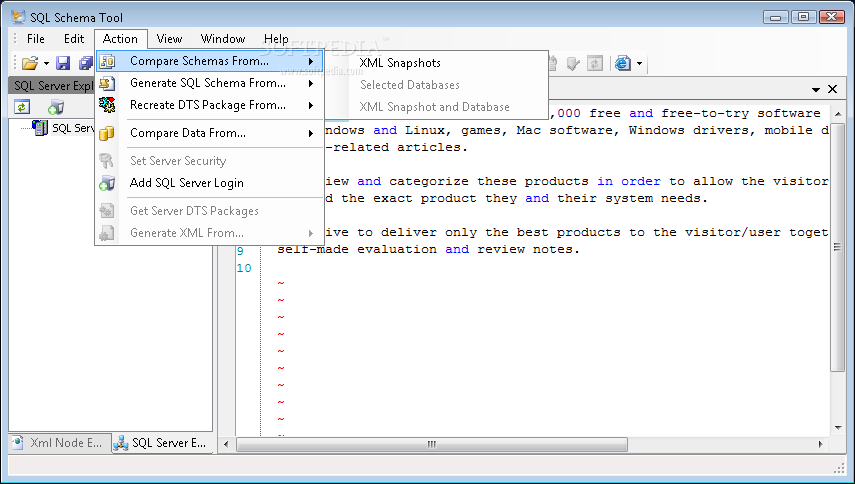Expand the Generate XML From submenu arrow
The width and height of the screenshot is (855, 484).
[x=311, y=233]
